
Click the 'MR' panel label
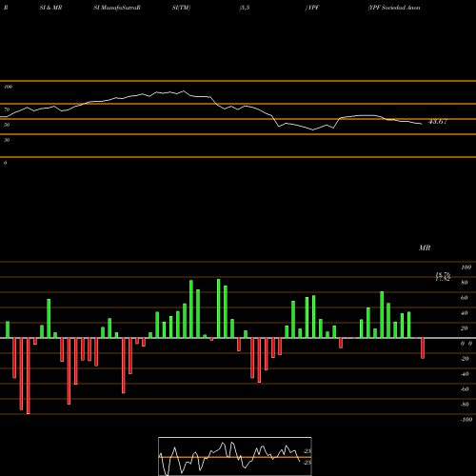coord(425,248)
